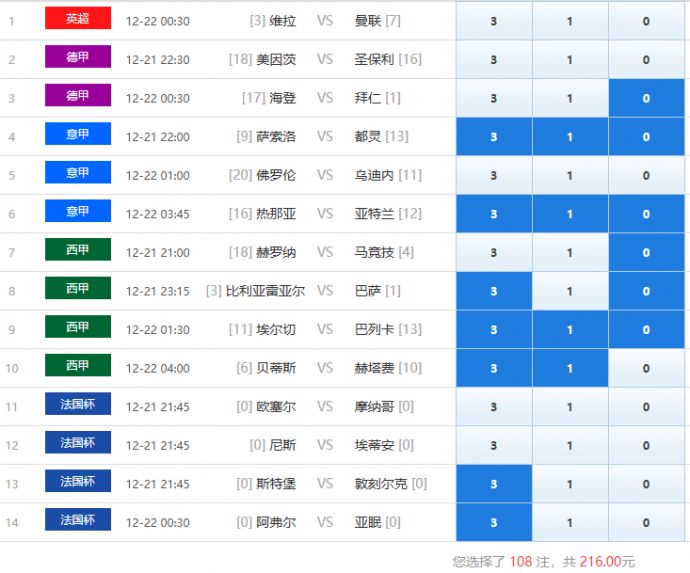Screen dimensions: 690x573
Task: Select draw 1 for 美因茨 vs 圣保利
Action: (570, 60)
